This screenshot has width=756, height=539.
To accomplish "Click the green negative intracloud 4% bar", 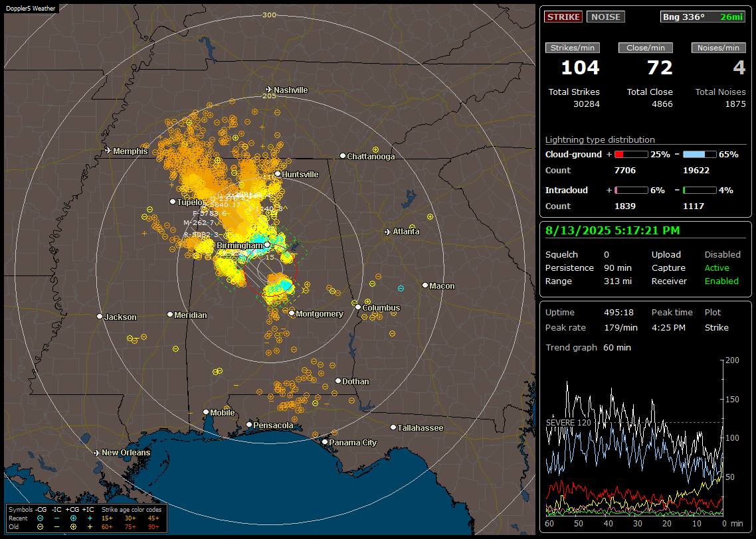I will coord(700,191).
